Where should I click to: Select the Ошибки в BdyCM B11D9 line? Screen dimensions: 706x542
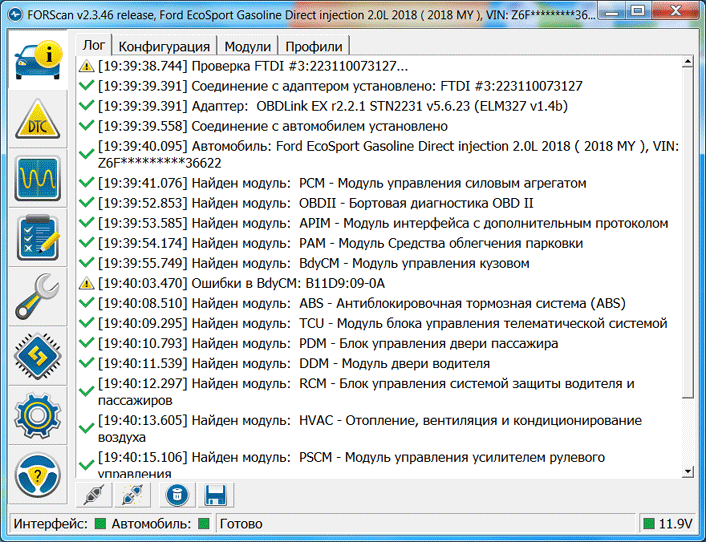(x=241, y=284)
